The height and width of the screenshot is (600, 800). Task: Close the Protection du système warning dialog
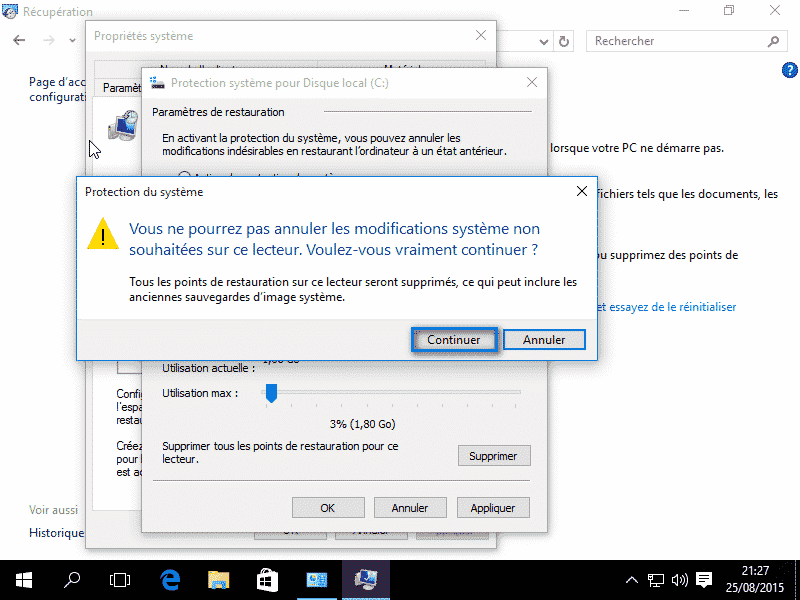(x=582, y=190)
